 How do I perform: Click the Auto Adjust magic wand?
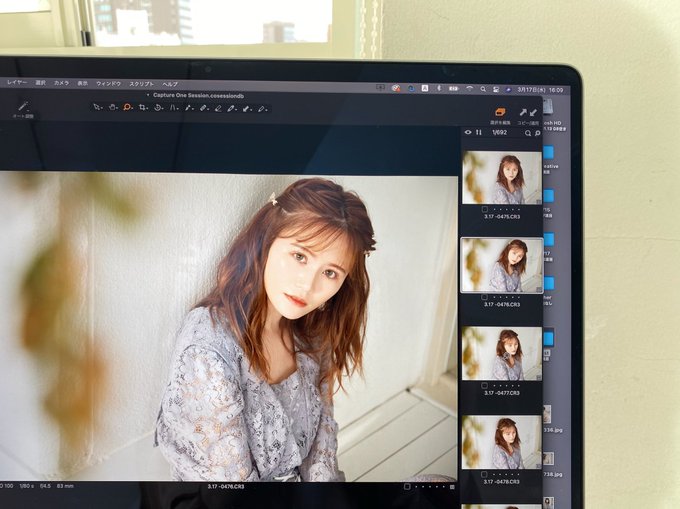click(23, 107)
